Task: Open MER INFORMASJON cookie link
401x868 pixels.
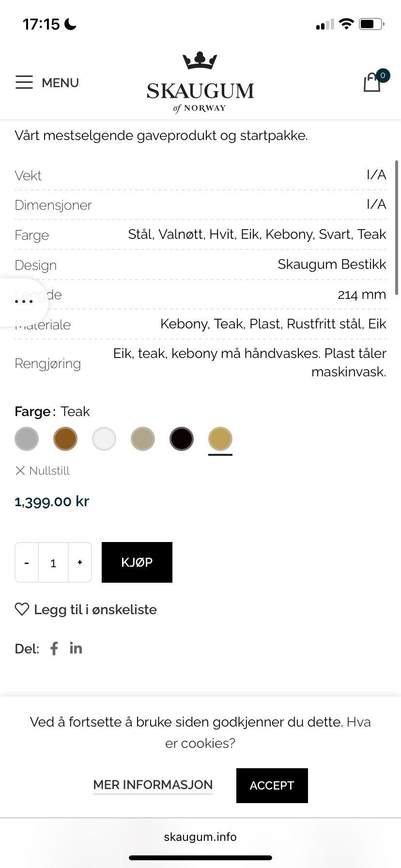Action: pyautogui.click(x=153, y=785)
